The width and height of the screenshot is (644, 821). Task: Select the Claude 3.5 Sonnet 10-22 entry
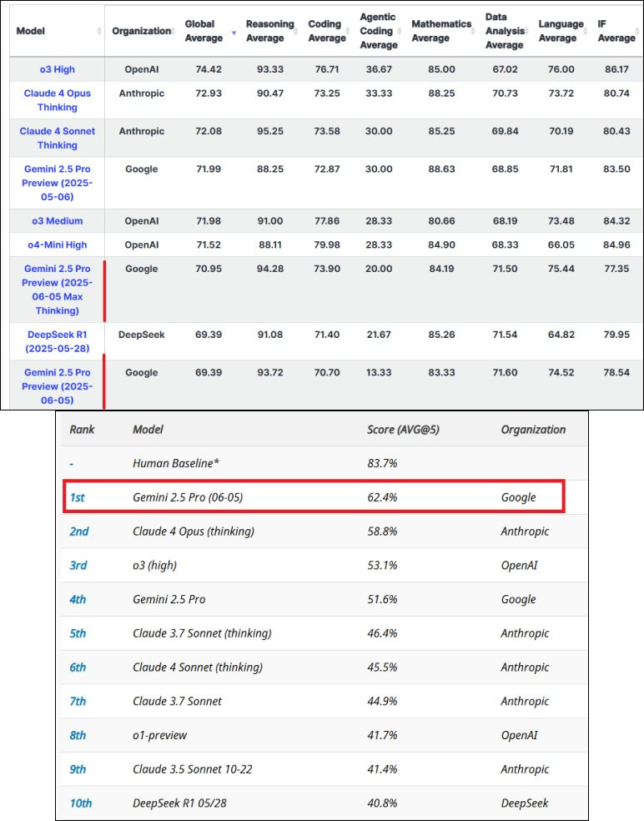[192, 769]
